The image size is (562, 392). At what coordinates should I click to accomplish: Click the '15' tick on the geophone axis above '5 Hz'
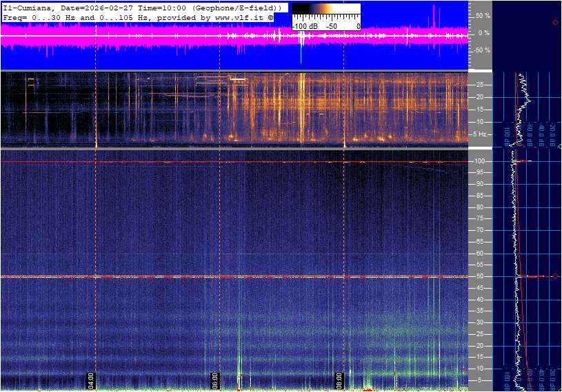point(479,110)
